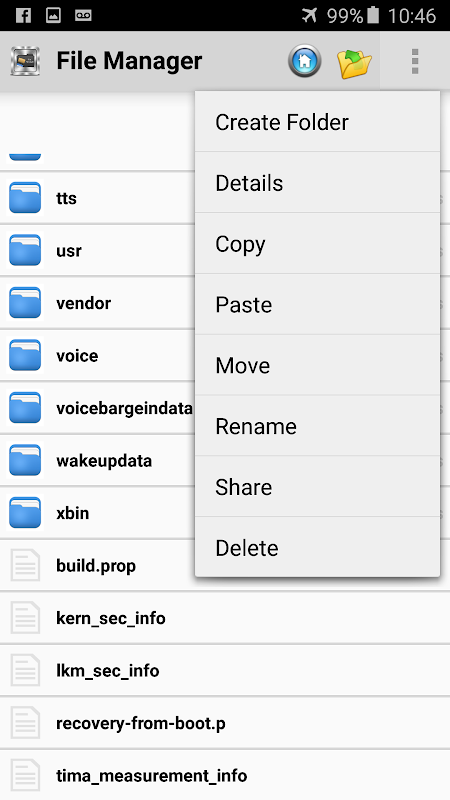450x800 pixels.
Task: Tap the build.prop file icon
Action: pyautogui.click(x=25, y=565)
